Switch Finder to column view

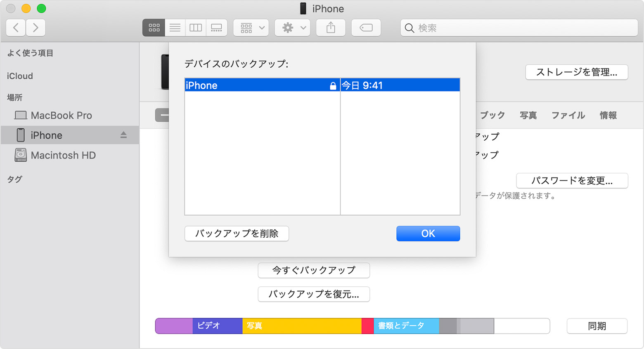(x=196, y=28)
